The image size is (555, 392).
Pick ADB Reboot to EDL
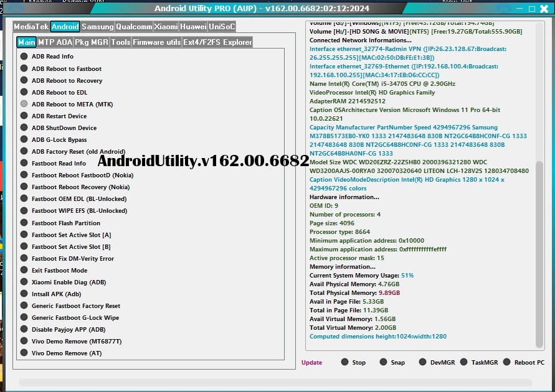click(x=54, y=92)
